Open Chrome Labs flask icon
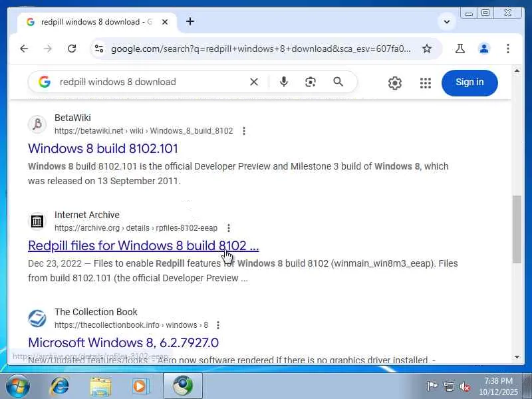The height and width of the screenshot is (399, 532). point(460,49)
